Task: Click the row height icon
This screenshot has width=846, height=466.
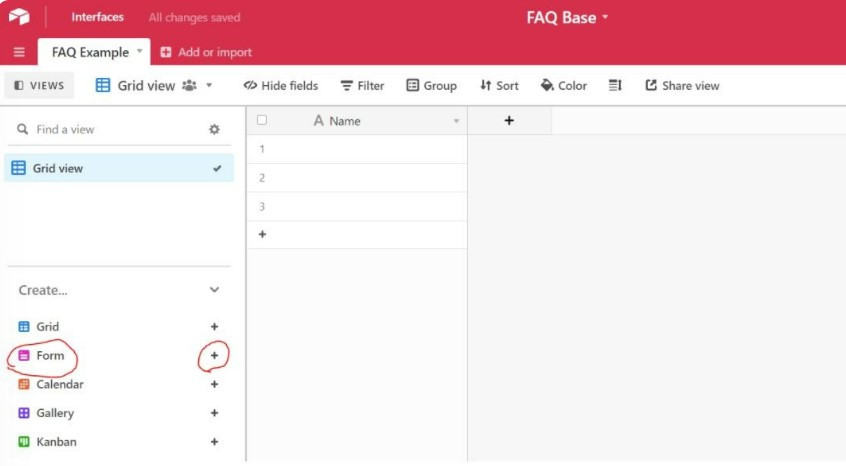Action: (x=615, y=86)
